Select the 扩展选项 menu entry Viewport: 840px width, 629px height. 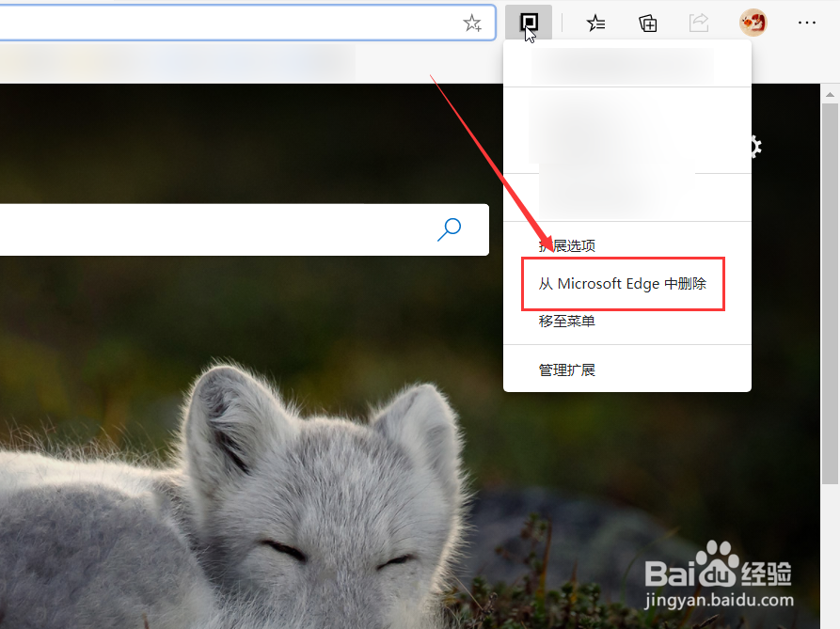coord(565,245)
